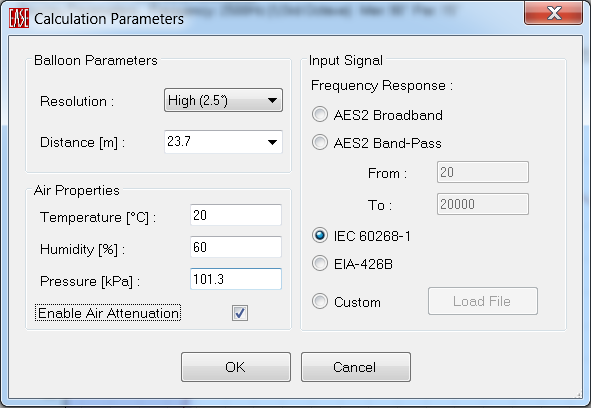The width and height of the screenshot is (591, 408).
Task: Click the Load File button
Action: click(x=483, y=301)
